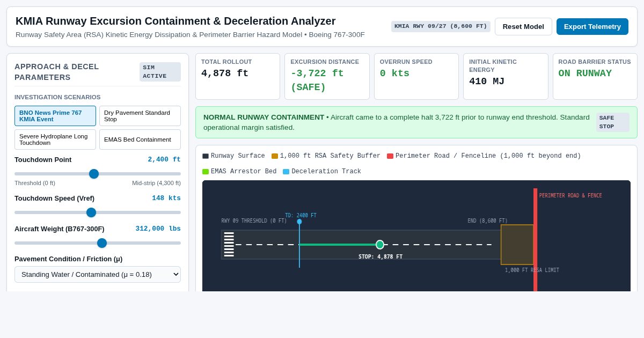
Task: Select EMAS Bed Containment scenario
Action: click(140, 139)
